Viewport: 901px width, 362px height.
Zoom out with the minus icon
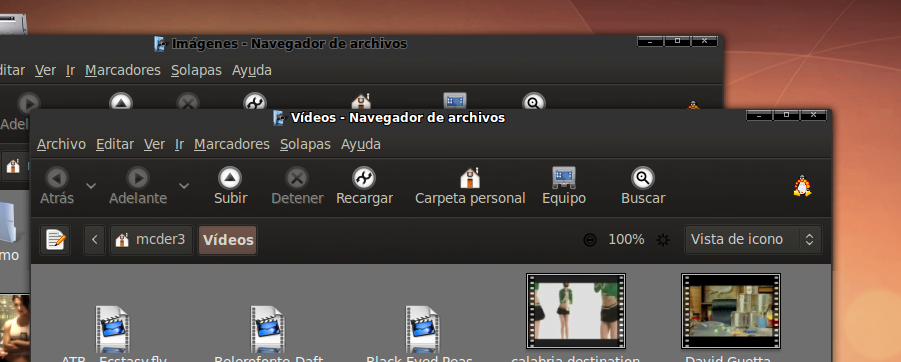(590, 240)
